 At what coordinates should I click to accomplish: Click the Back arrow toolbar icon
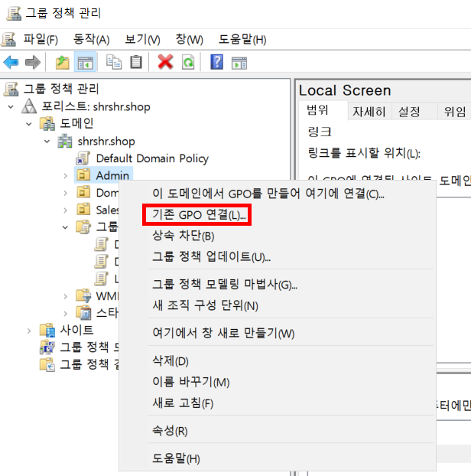point(11,63)
